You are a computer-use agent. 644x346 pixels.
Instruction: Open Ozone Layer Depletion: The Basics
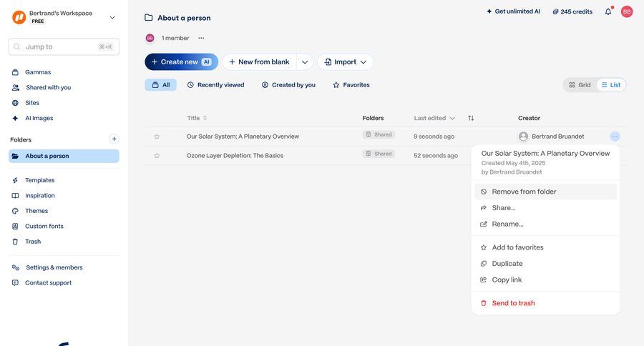coord(235,156)
